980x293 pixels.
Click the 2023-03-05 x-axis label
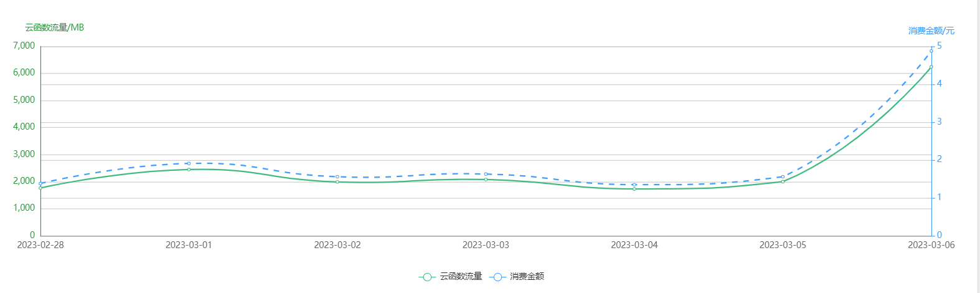[x=783, y=245]
